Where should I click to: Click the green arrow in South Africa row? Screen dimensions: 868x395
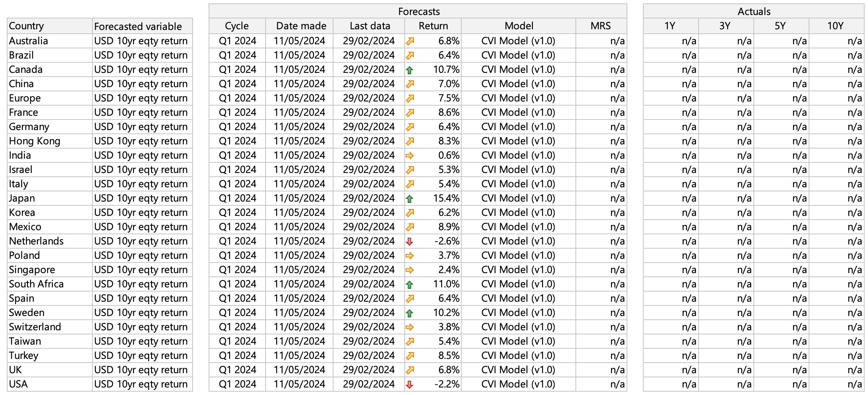click(x=409, y=284)
